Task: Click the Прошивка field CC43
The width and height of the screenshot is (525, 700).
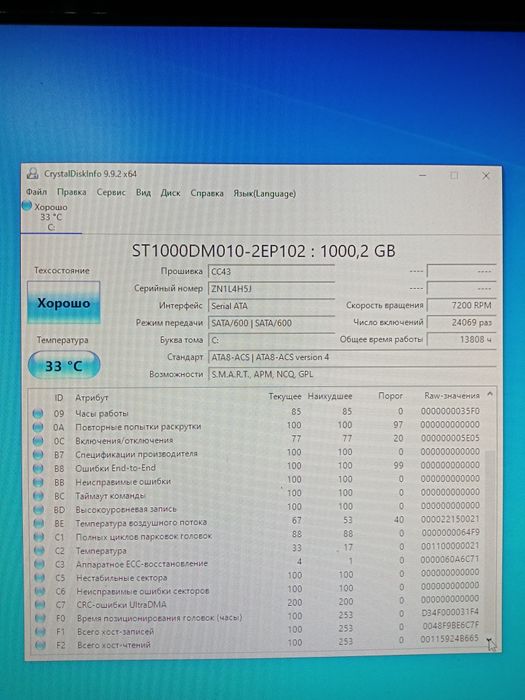Action: pyautogui.click(x=271, y=271)
